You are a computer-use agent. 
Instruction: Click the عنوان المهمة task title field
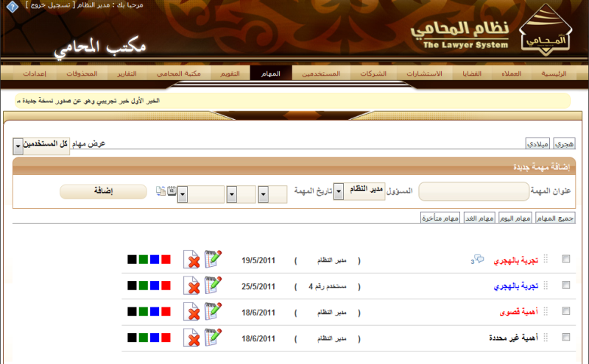point(473,192)
